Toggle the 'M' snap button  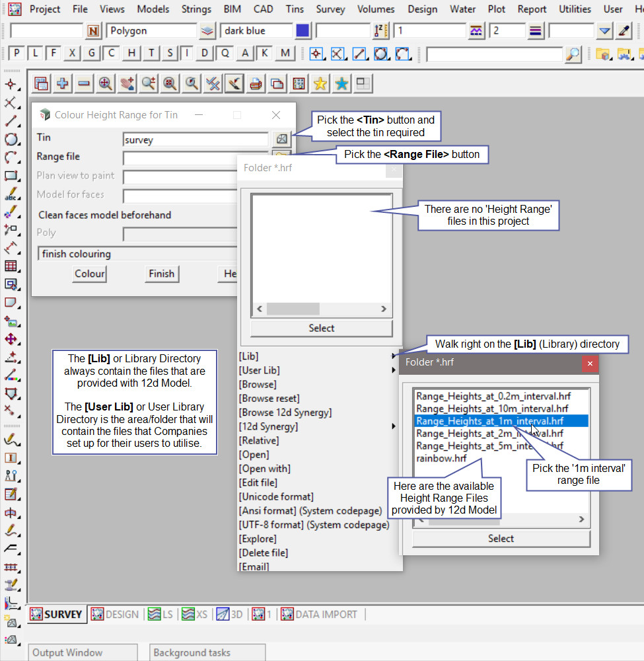pyautogui.click(x=285, y=54)
